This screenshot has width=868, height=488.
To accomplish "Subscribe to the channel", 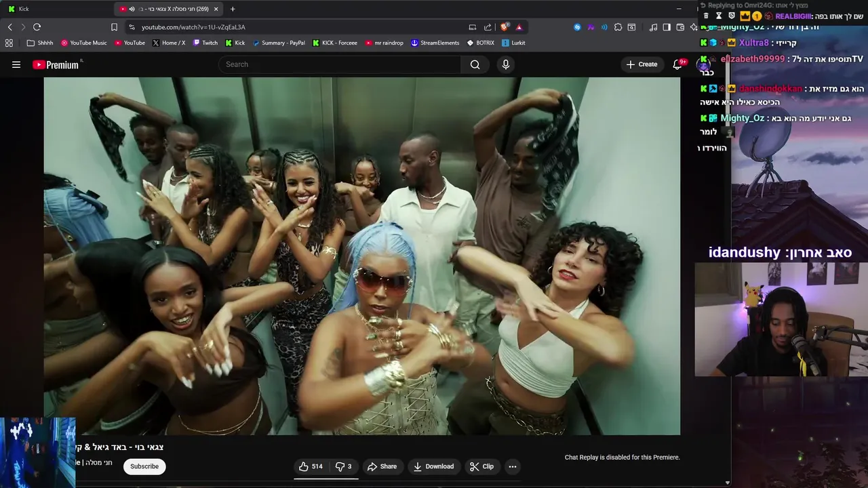I will [x=144, y=466].
